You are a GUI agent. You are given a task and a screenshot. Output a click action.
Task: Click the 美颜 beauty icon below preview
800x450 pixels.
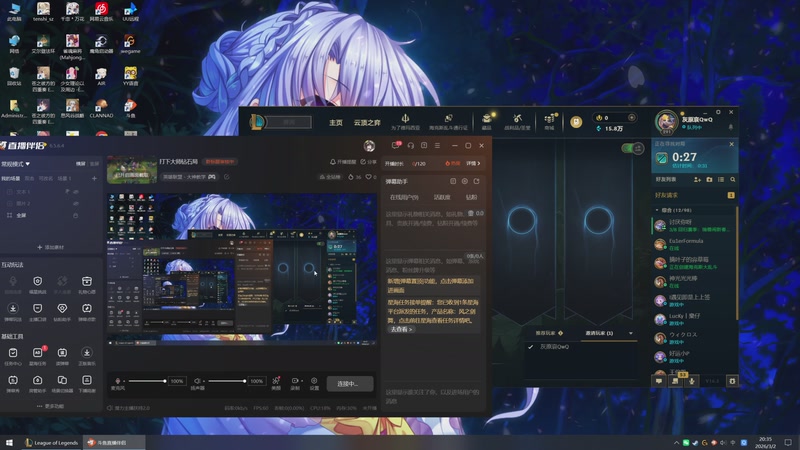pyautogui.click(x=276, y=381)
